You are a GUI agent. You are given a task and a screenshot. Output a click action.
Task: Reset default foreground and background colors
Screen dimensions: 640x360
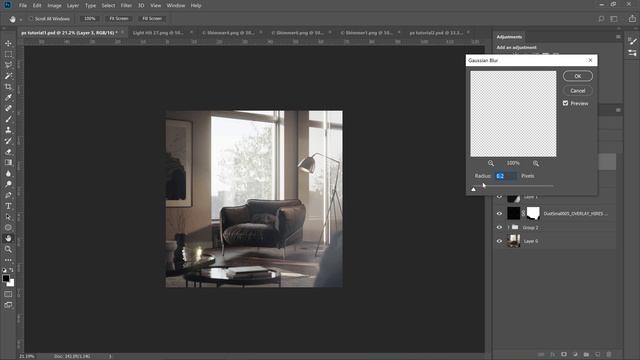click(4, 270)
